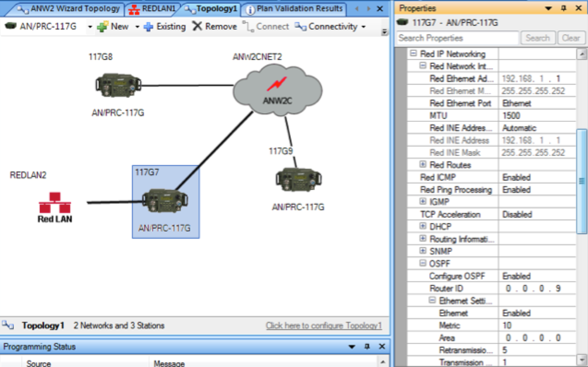Open the Plan Validation Results tab

pyautogui.click(x=294, y=9)
